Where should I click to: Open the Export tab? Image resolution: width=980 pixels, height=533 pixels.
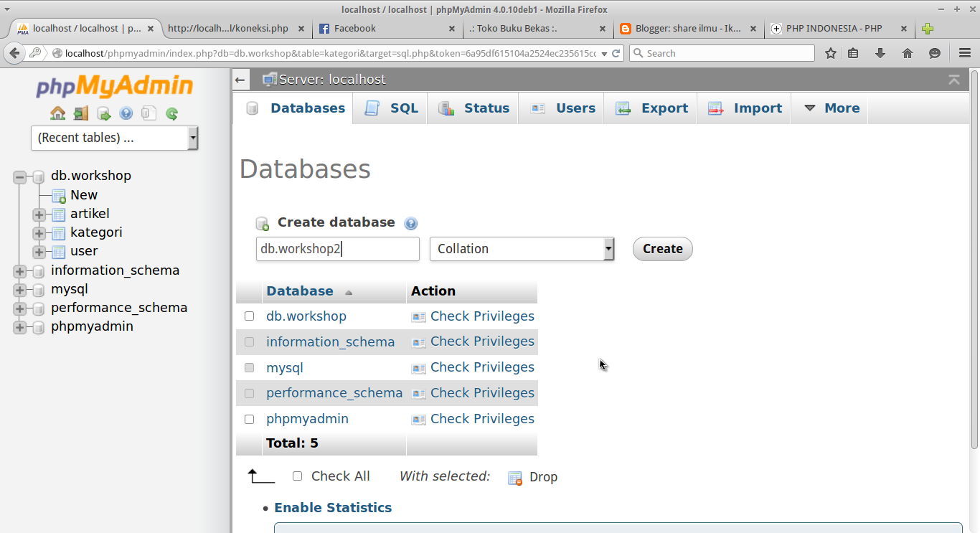[x=651, y=108]
